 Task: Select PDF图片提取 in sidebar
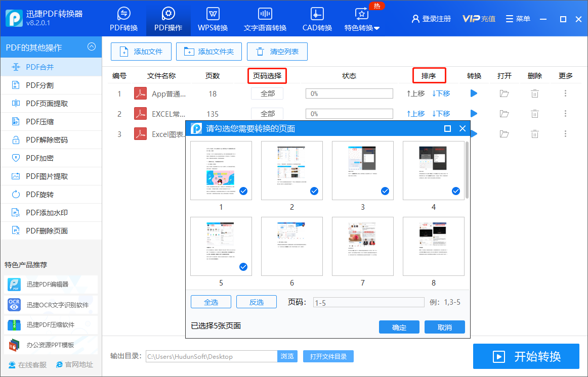(x=51, y=176)
